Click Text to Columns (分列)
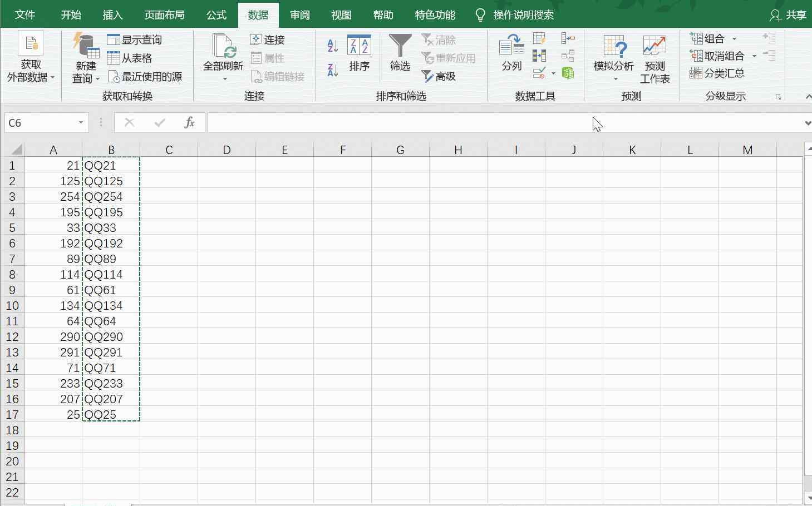The height and width of the screenshot is (506, 812). [x=511, y=53]
